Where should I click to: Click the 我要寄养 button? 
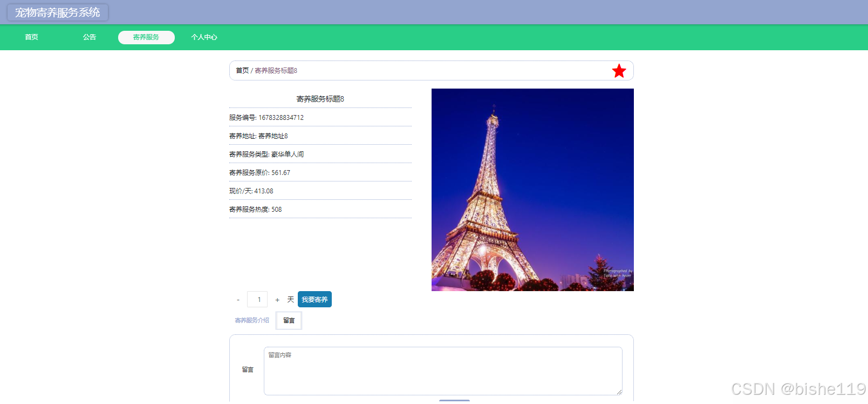(x=315, y=299)
